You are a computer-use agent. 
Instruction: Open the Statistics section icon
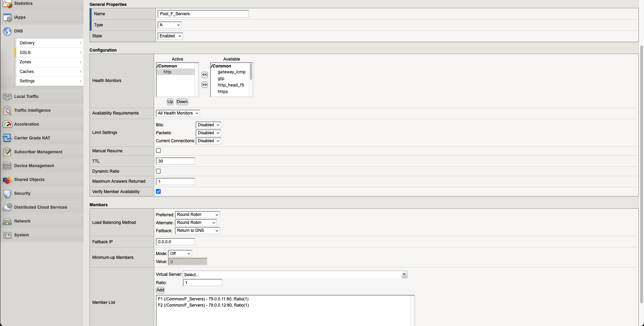click(x=7, y=4)
